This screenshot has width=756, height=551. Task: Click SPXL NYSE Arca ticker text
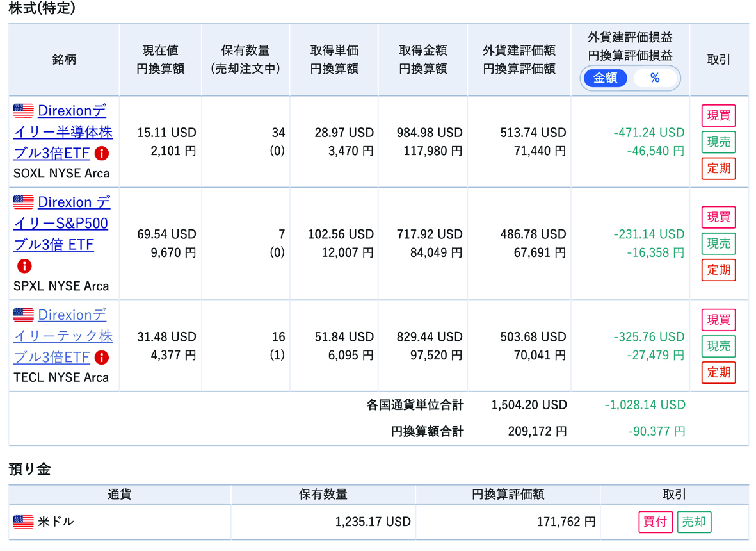click(x=61, y=286)
